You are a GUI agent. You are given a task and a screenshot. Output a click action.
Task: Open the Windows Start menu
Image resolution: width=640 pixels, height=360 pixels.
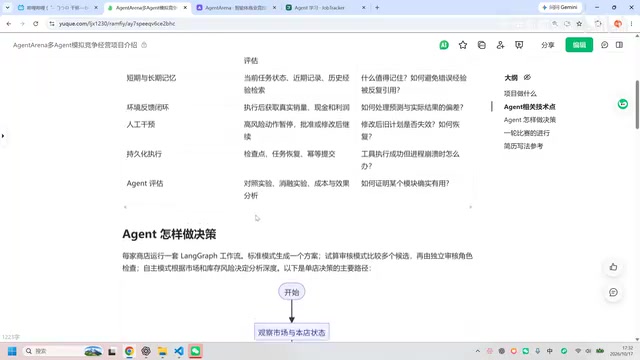[12, 351]
